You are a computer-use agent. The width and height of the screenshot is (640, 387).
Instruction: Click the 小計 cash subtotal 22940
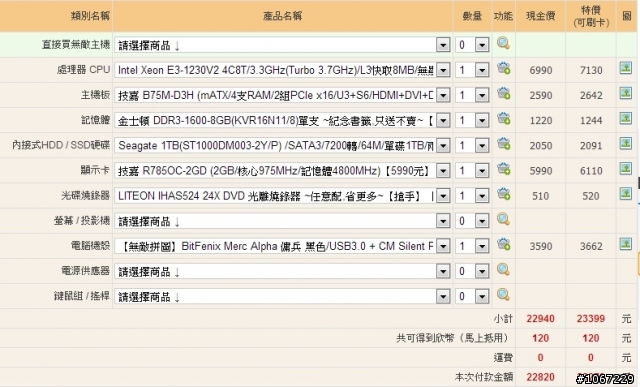(x=540, y=318)
